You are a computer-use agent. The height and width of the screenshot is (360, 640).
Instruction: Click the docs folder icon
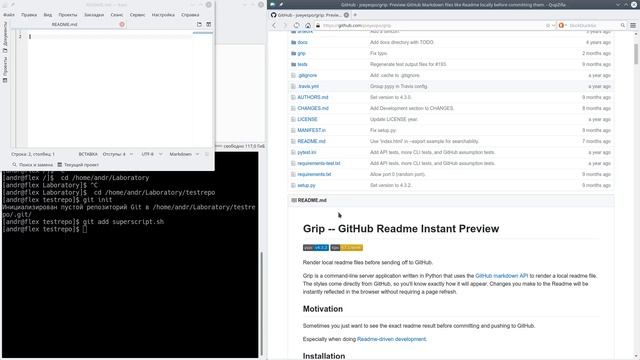point(293,42)
